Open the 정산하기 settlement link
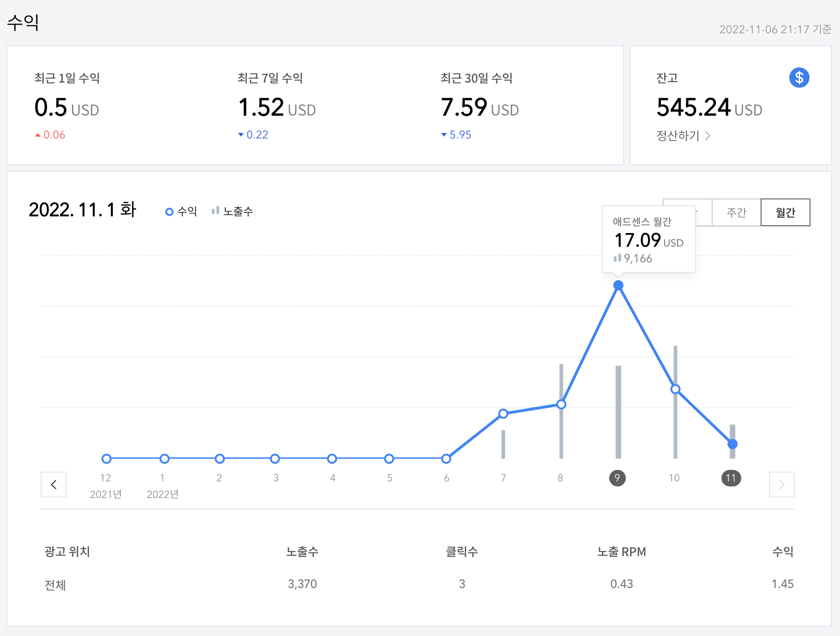 click(683, 136)
